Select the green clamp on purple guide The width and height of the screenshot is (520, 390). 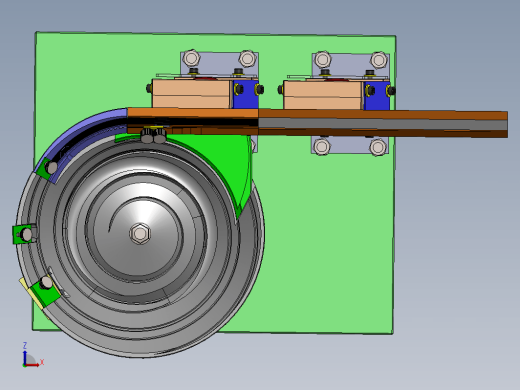click(x=43, y=168)
